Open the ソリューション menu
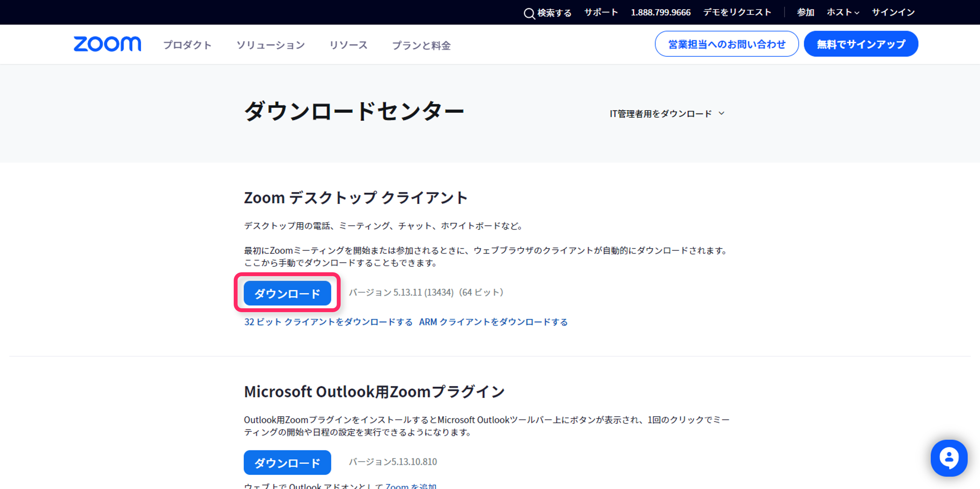The width and height of the screenshot is (980, 489). pos(270,45)
